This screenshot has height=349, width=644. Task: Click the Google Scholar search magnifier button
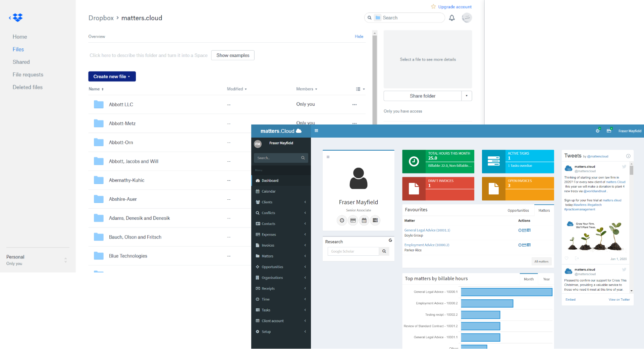[384, 251]
